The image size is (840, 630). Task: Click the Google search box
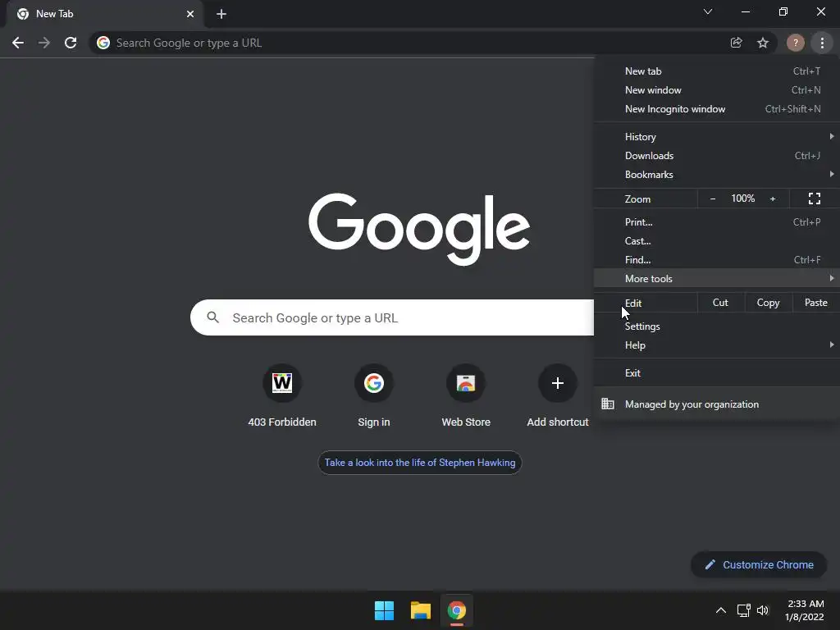(391, 317)
